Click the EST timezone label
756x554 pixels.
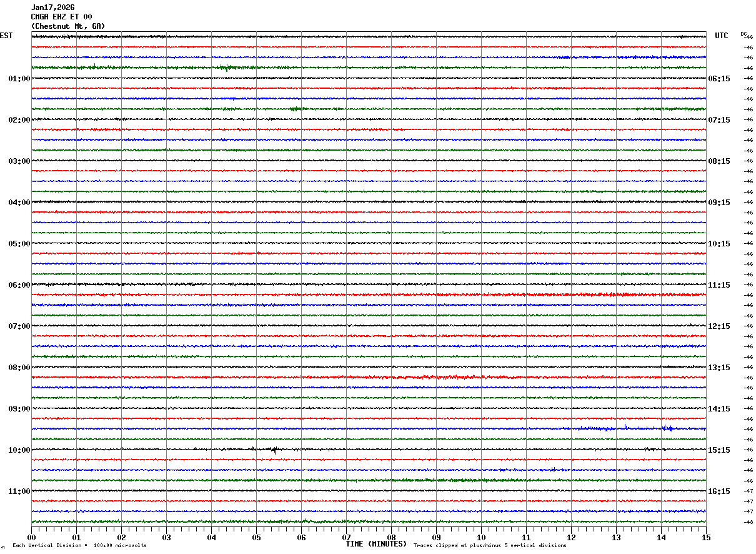(x=6, y=36)
